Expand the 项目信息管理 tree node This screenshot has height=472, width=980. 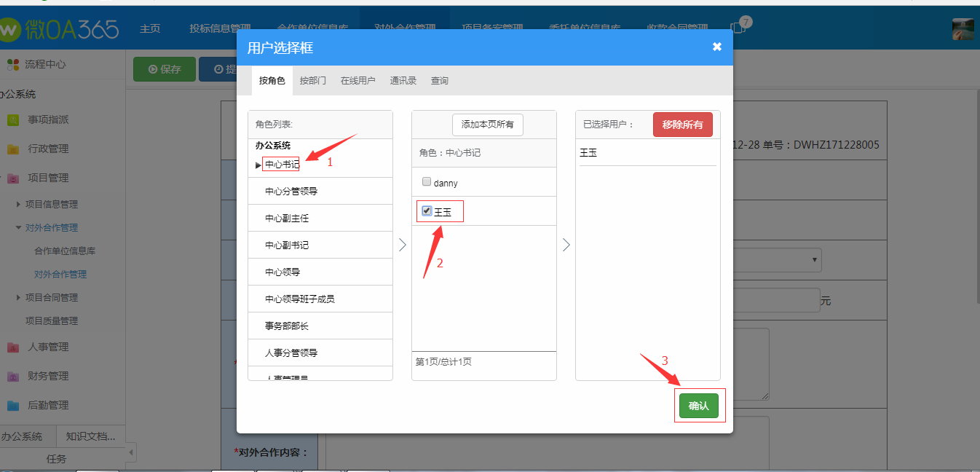click(19, 205)
